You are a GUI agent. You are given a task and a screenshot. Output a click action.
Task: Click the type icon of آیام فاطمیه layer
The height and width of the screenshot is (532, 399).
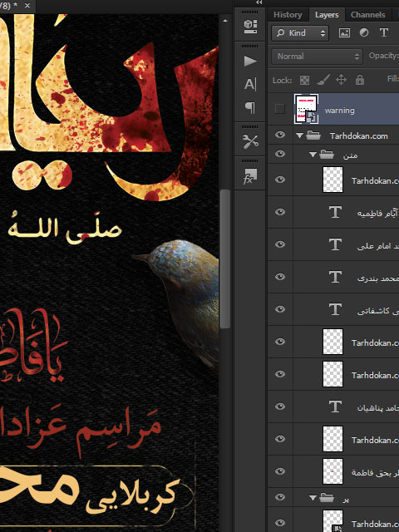coord(335,213)
